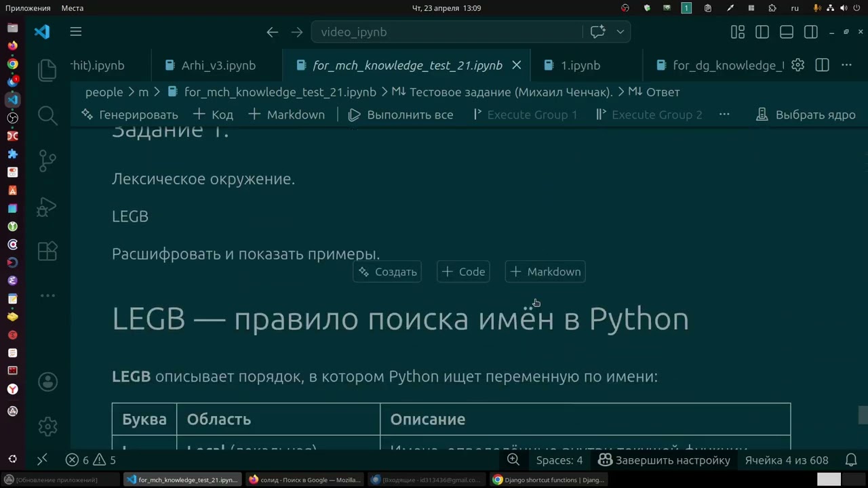Click Ячейка 4 из 608 indicator
Image resolution: width=868 pixels, height=488 pixels.
[x=787, y=460]
